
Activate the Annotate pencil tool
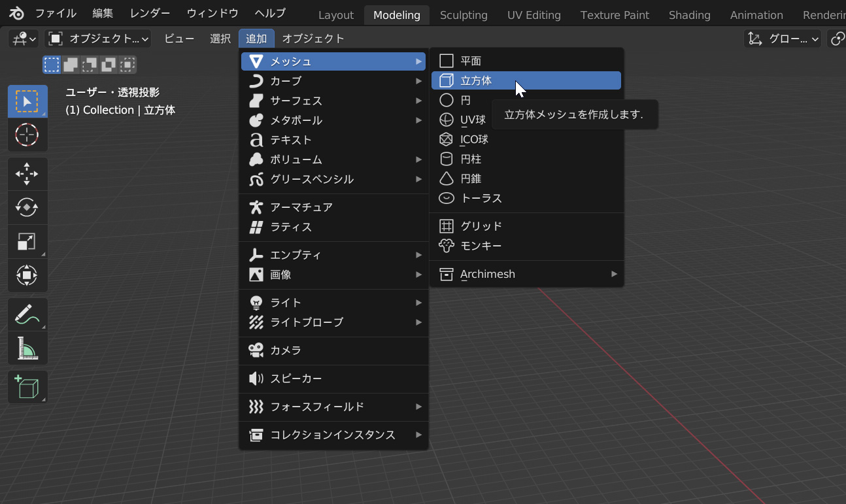coord(27,314)
